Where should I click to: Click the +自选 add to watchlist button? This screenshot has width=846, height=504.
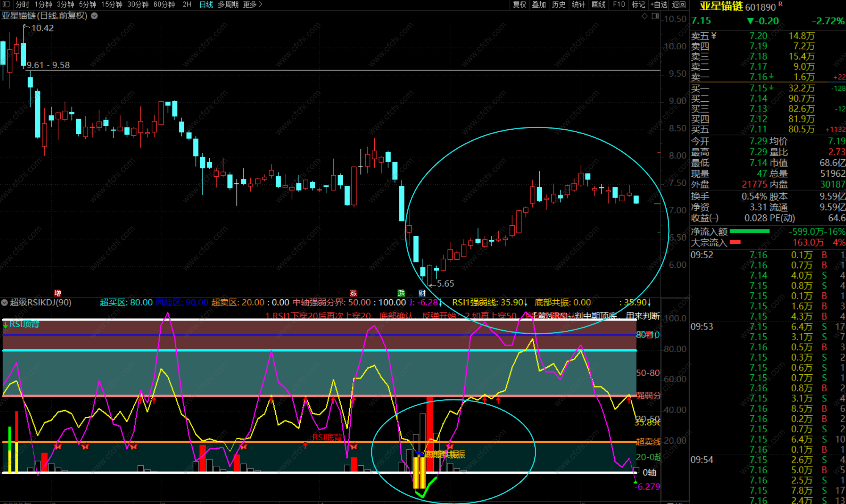click(659, 5)
